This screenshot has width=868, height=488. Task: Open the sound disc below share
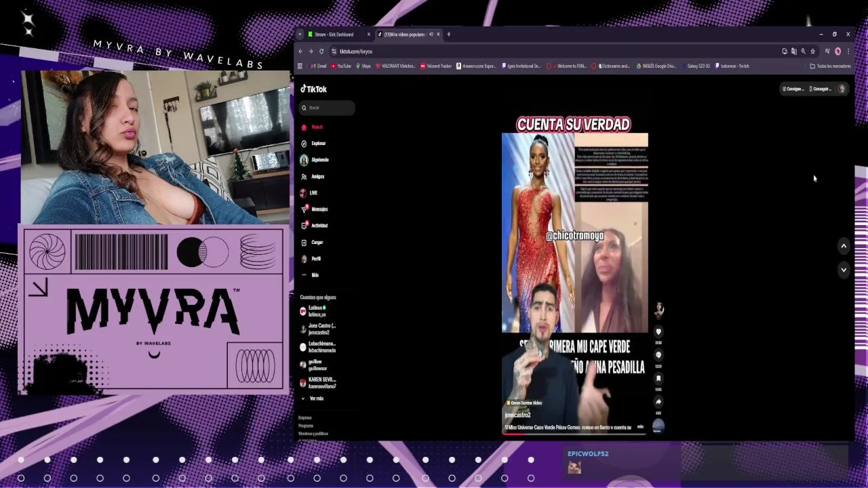point(658,426)
